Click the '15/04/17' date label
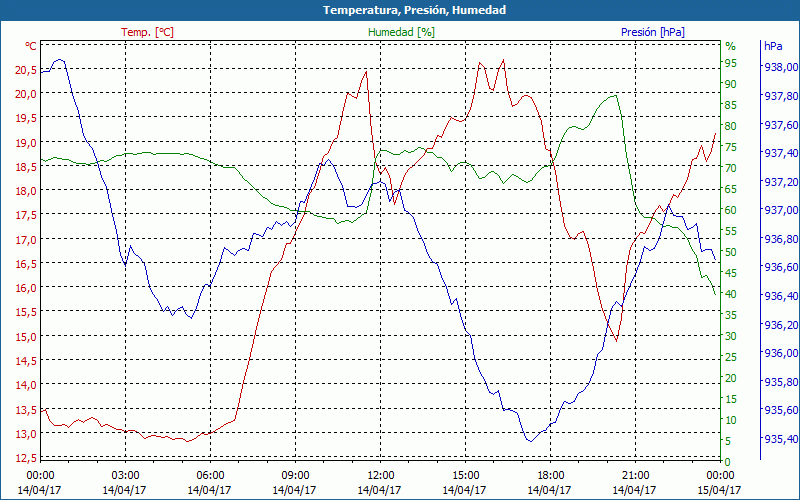This screenshot has height=500, width=800. pos(719,490)
